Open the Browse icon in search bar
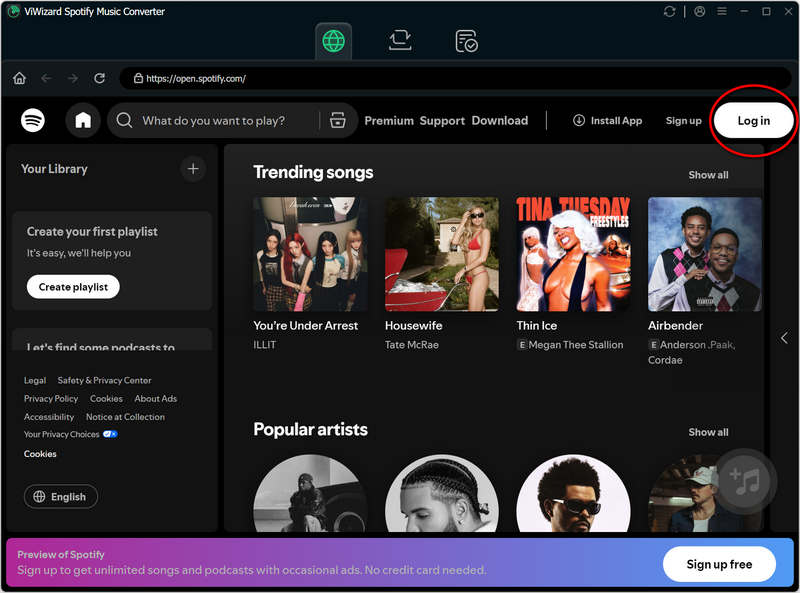Image resolution: width=800 pixels, height=593 pixels. coord(338,120)
